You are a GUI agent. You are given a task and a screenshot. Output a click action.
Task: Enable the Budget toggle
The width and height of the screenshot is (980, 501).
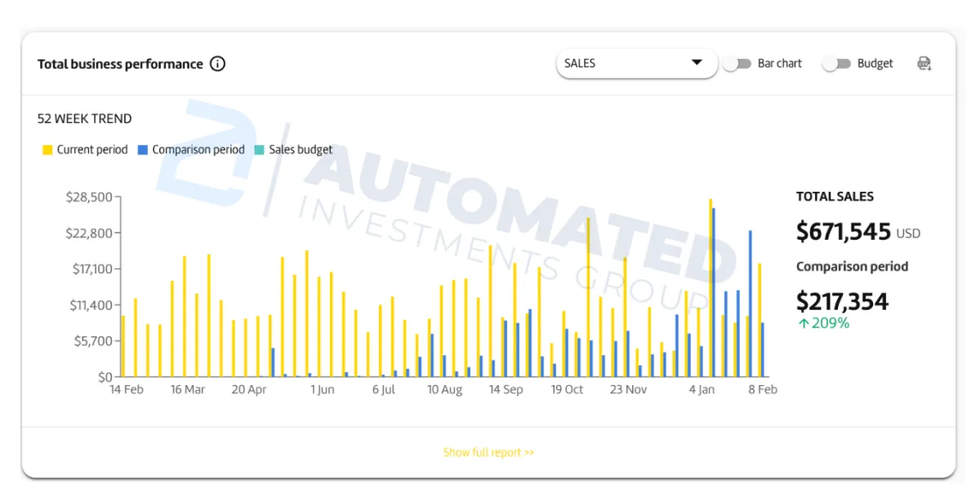tap(836, 64)
